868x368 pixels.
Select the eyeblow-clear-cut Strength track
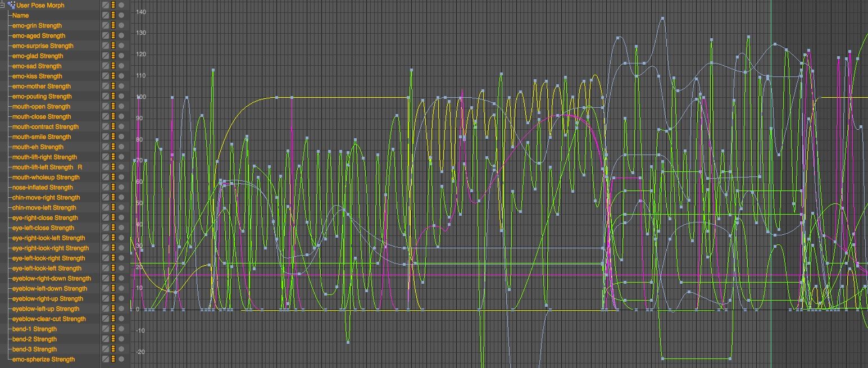pyautogui.click(x=49, y=319)
